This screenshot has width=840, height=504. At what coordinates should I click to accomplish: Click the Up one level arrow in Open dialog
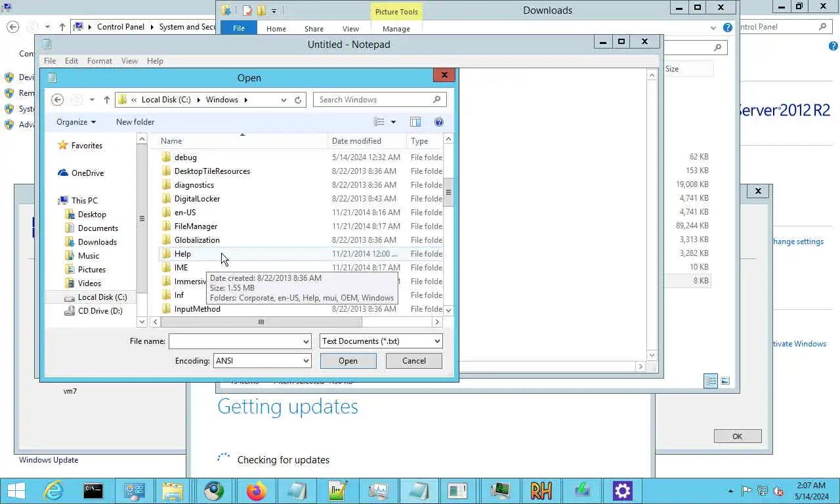tap(106, 100)
